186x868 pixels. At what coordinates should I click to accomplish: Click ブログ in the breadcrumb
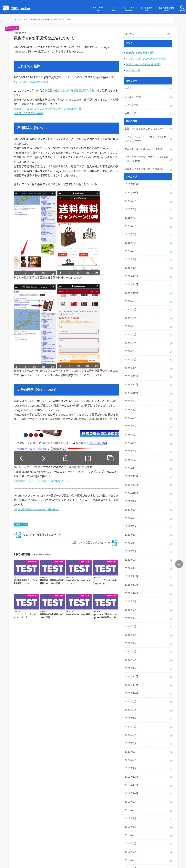point(26,20)
